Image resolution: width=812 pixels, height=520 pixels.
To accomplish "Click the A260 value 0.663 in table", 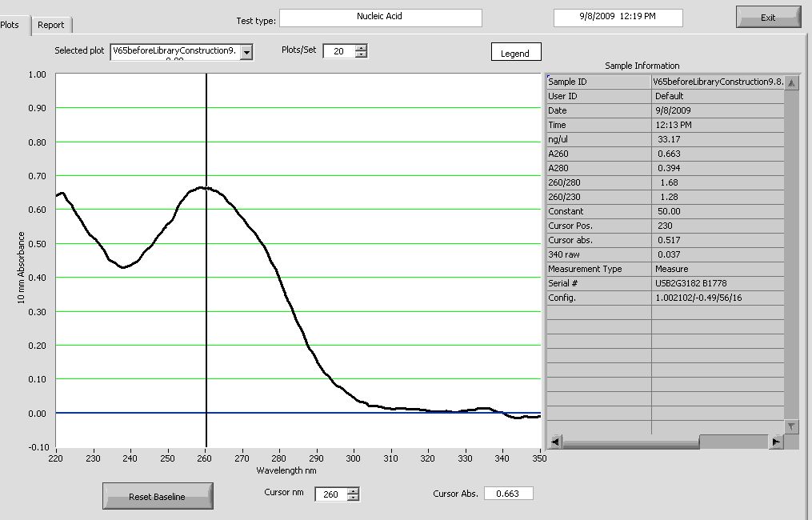I will (669, 154).
